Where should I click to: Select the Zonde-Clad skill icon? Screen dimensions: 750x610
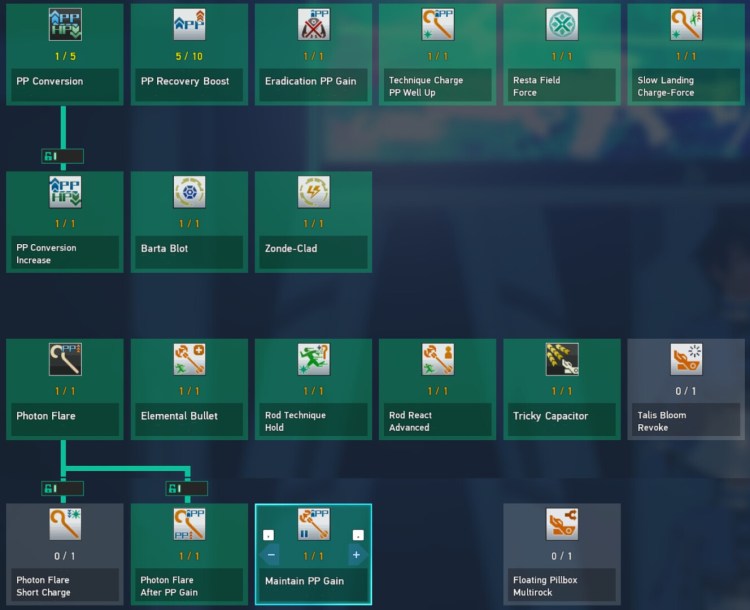(313, 192)
